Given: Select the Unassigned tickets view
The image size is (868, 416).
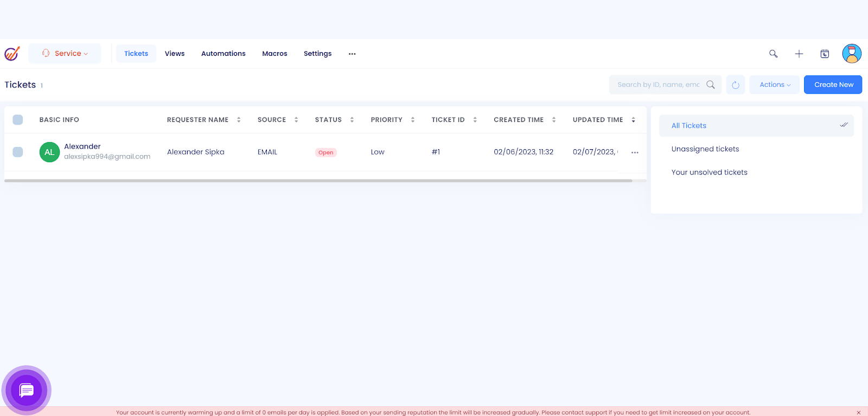Looking at the screenshot, I should click(705, 149).
